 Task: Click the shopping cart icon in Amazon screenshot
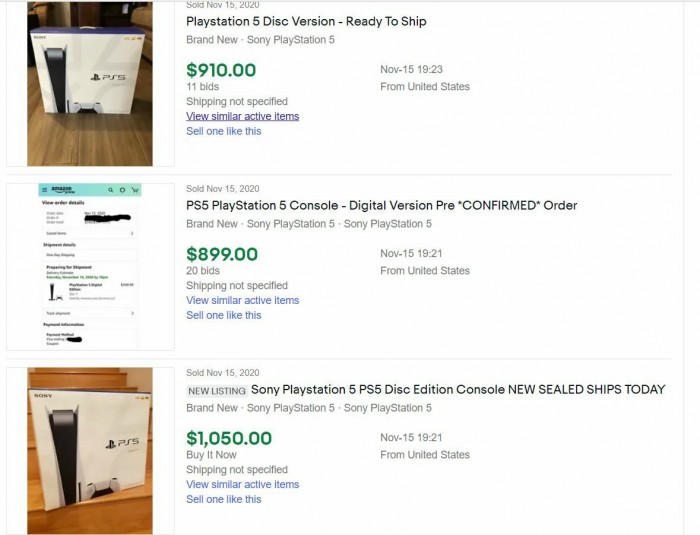click(134, 189)
